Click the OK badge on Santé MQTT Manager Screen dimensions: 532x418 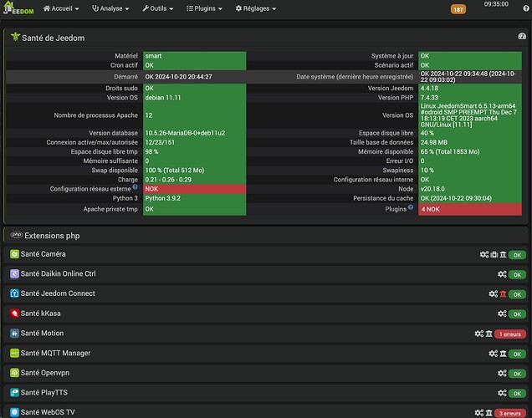pos(517,354)
